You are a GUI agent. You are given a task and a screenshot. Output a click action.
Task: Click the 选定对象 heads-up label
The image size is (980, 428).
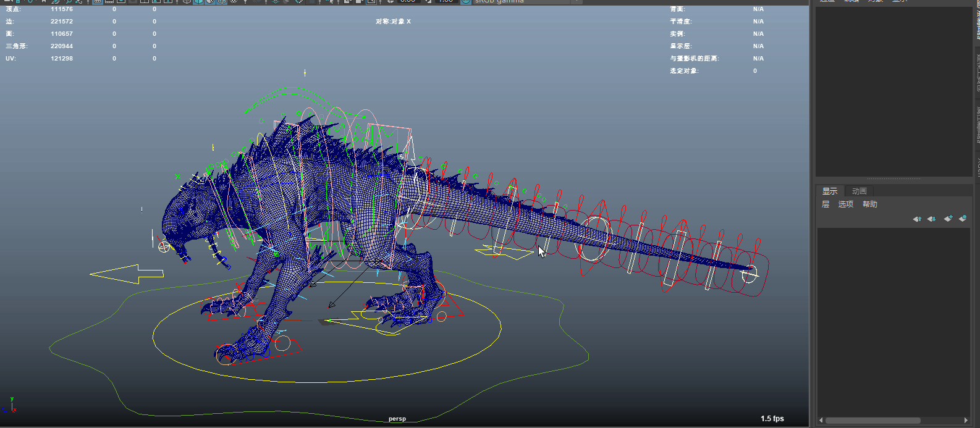point(685,71)
